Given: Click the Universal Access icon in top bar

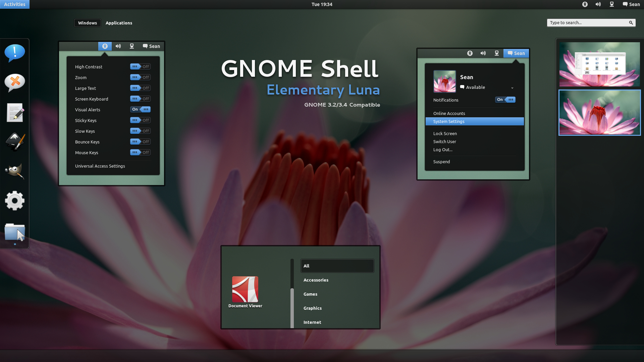Looking at the screenshot, I should point(585,4).
